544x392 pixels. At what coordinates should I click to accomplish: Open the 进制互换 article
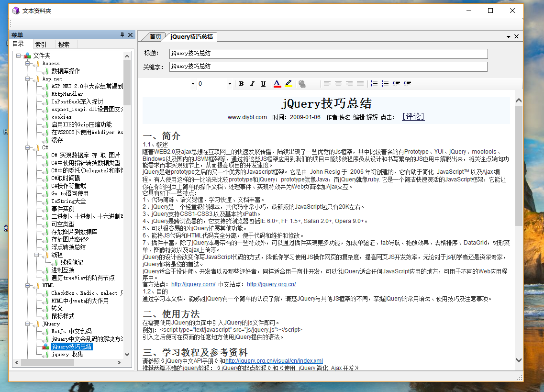63,270
